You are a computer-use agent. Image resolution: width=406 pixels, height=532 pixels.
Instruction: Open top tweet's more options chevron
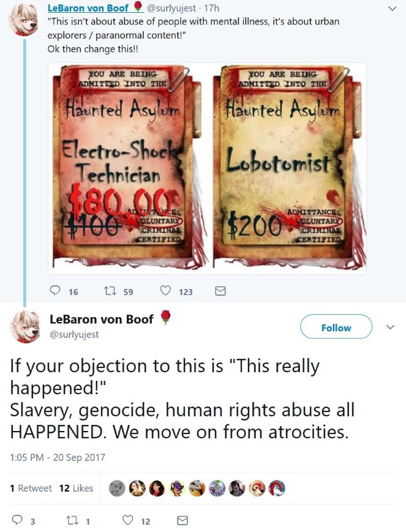(x=392, y=9)
